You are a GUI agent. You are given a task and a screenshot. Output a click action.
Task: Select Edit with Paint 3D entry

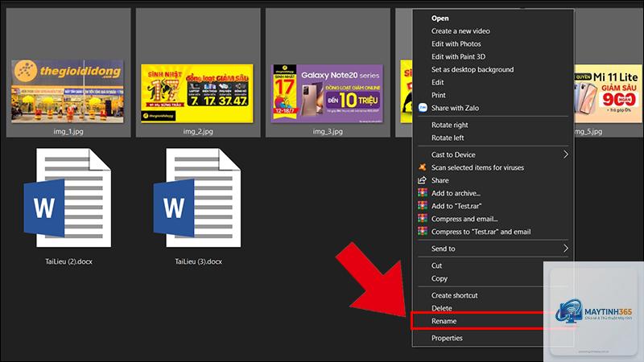pos(458,56)
